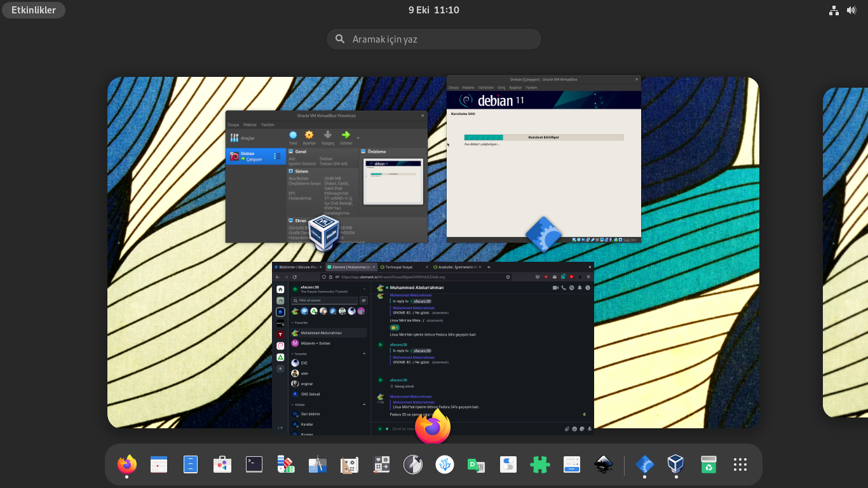Open the EVE chat in Element
868x488 pixels.
click(329, 363)
